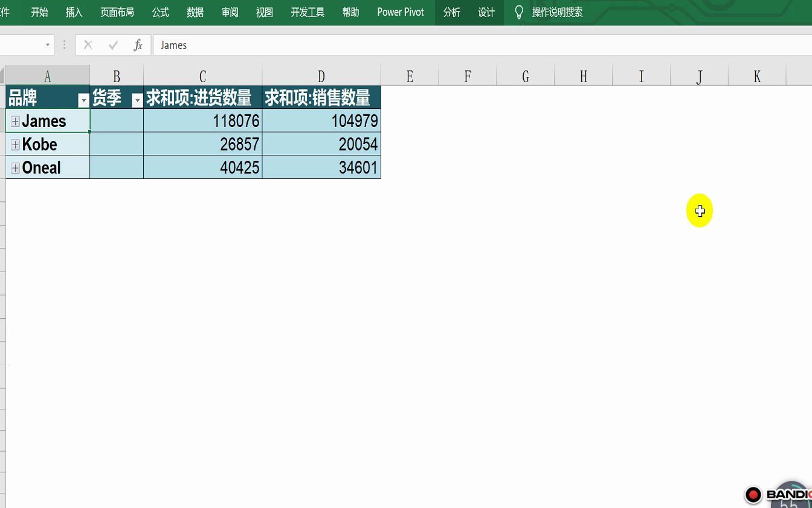Switch to 页面布局 tab
Image resolution: width=812 pixels, height=508 pixels.
pos(117,12)
